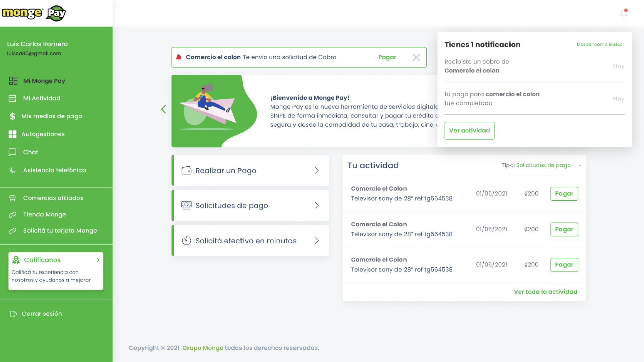The width and height of the screenshot is (644, 362).
Task: Open Ver toda la actividad link
Action: [x=545, y=292]
